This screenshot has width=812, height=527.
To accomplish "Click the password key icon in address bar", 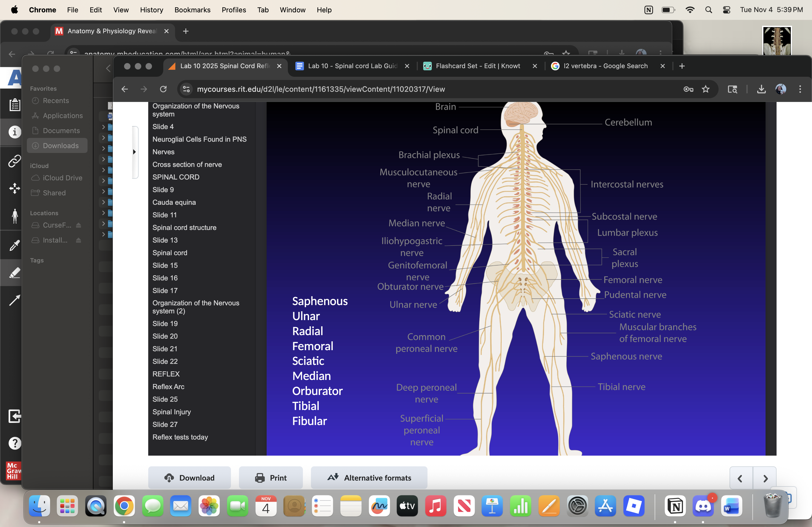I will 688,89.
